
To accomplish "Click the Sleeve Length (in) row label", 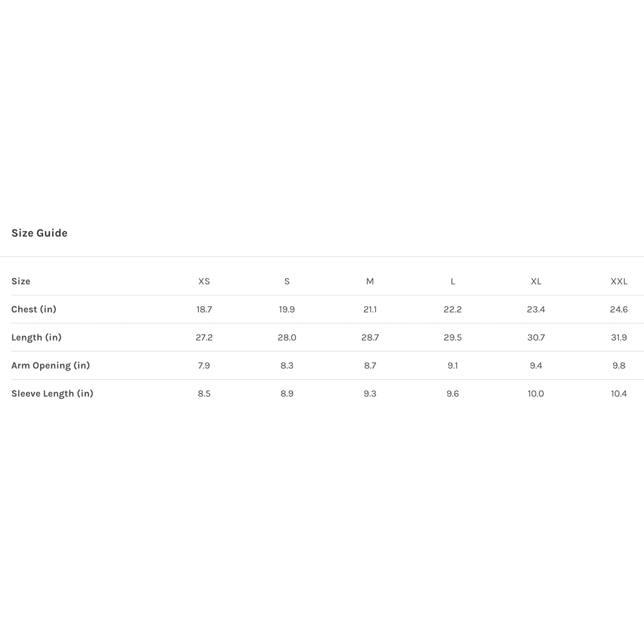I will 52,393.
